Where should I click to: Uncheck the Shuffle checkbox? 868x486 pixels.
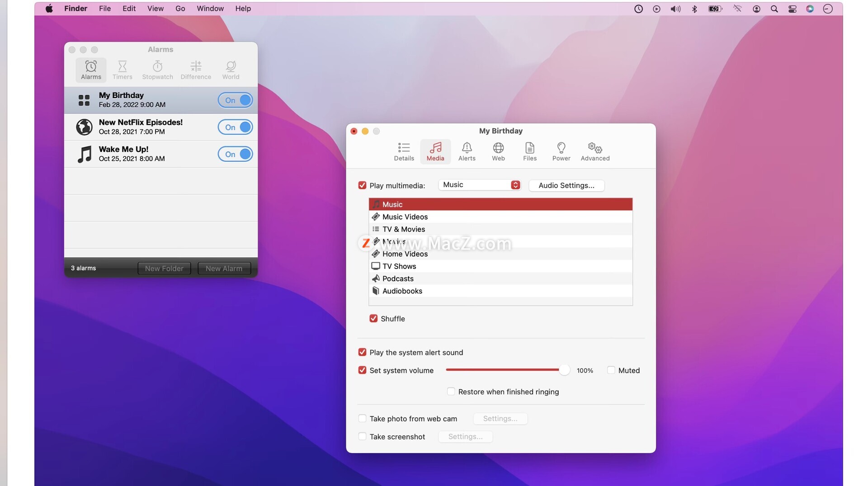(x=373, y=318)
